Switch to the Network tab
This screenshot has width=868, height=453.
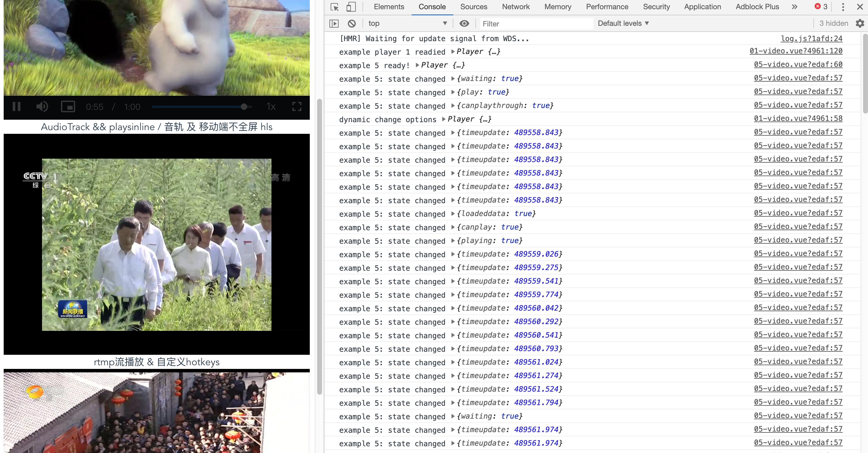pyautogui.click(x=516, y=7)
